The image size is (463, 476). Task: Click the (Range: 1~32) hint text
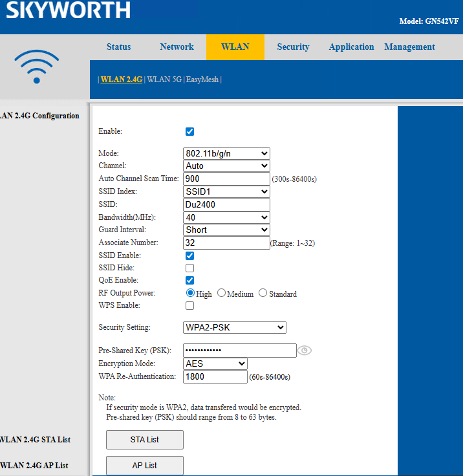(x=293, y=243)
